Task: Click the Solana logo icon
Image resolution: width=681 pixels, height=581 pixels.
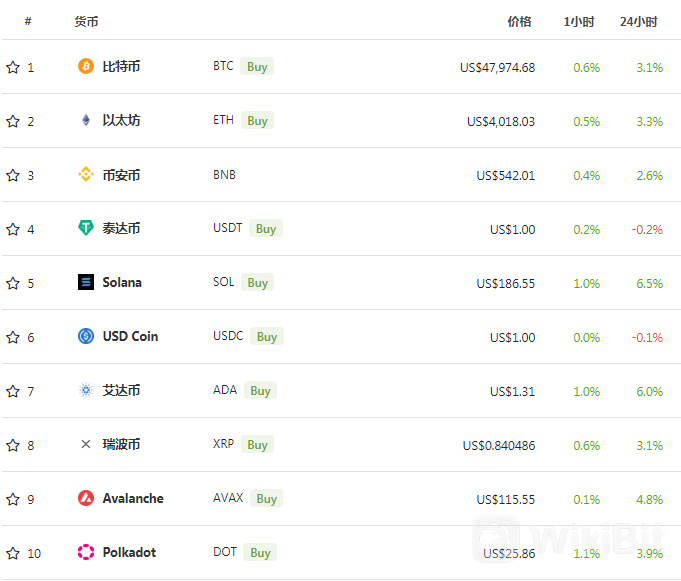Action: pyautogui.click(x=86, y=282)
